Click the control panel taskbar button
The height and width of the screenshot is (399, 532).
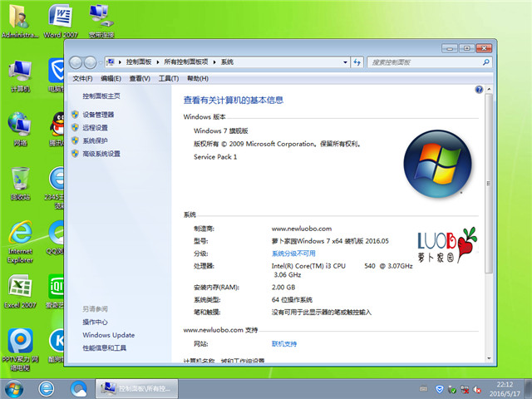pyautogui.click(x=136, y=389)
